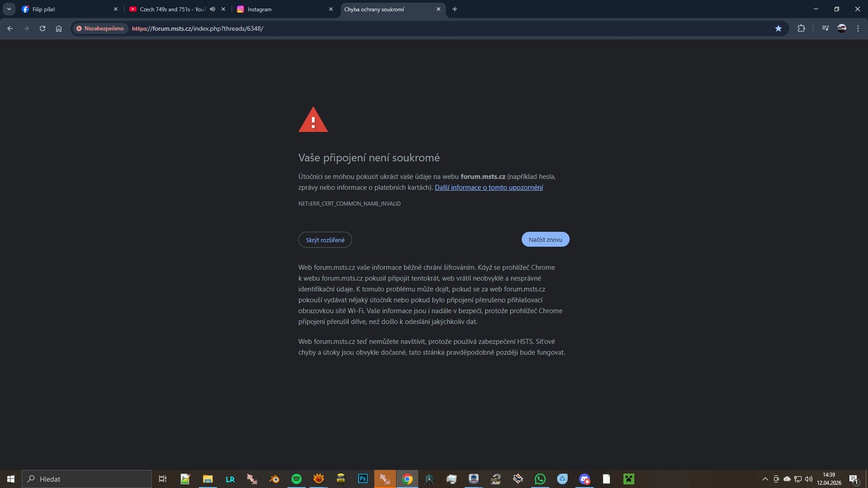Screen dimensions: 868x488
Task: Open Další informace o tomto upozornění link
Action: pos(489,188)
